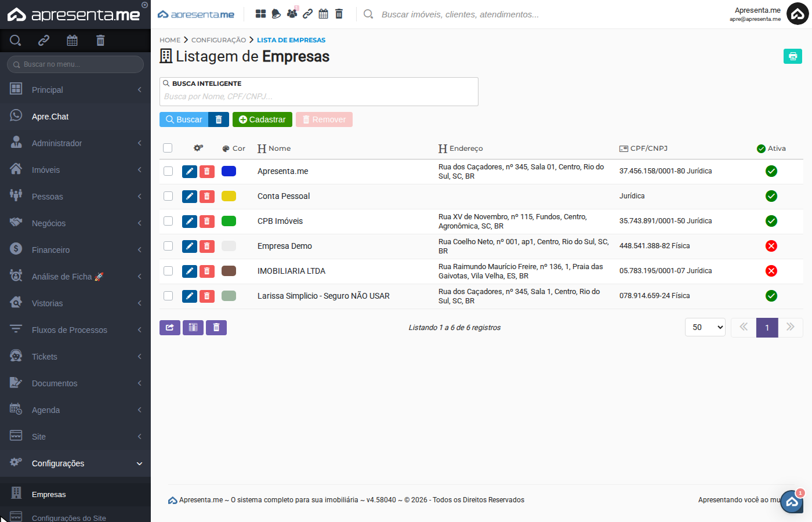Click the green print icon button

point(792,56)
